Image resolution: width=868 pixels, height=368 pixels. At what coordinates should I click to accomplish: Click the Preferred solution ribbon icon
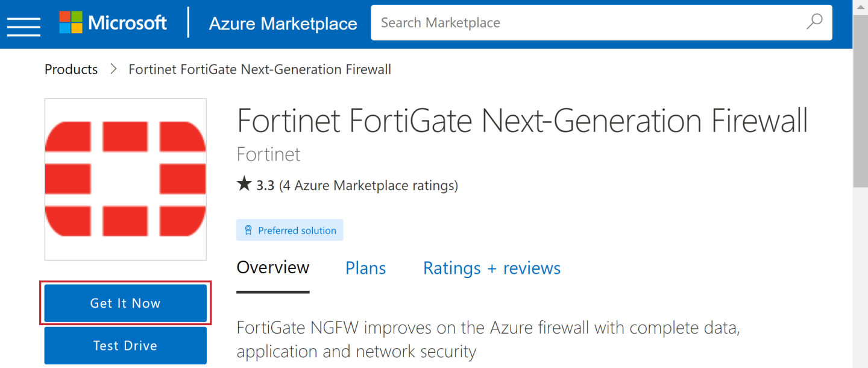248,230
